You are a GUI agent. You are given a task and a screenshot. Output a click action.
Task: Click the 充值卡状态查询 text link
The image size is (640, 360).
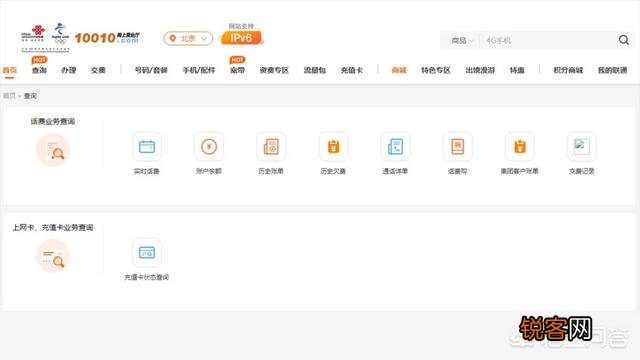(x=147, y=278)
